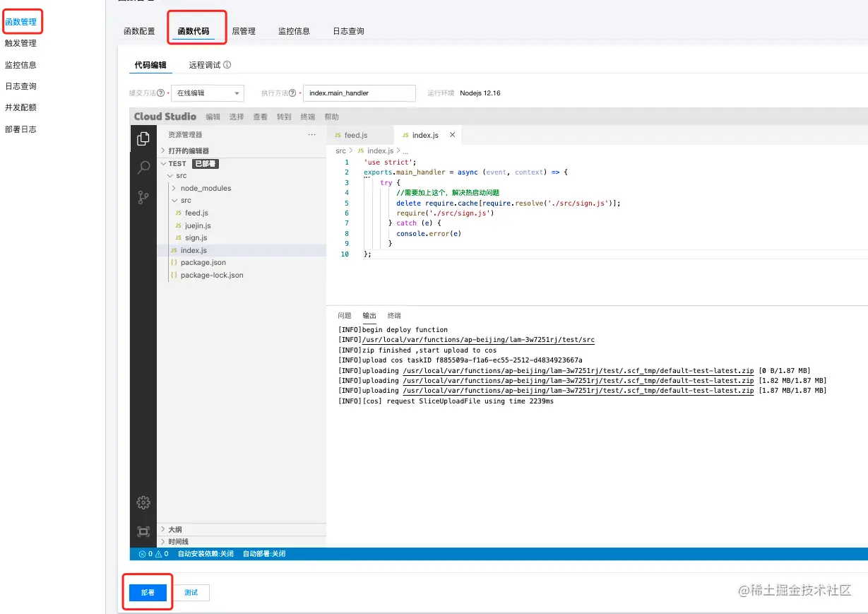Image resolution: width=868 pixels, height=614 pixels.
Task: Open the 提交方法 dropdown showing 在线编辑
Action: coord(207,93)
